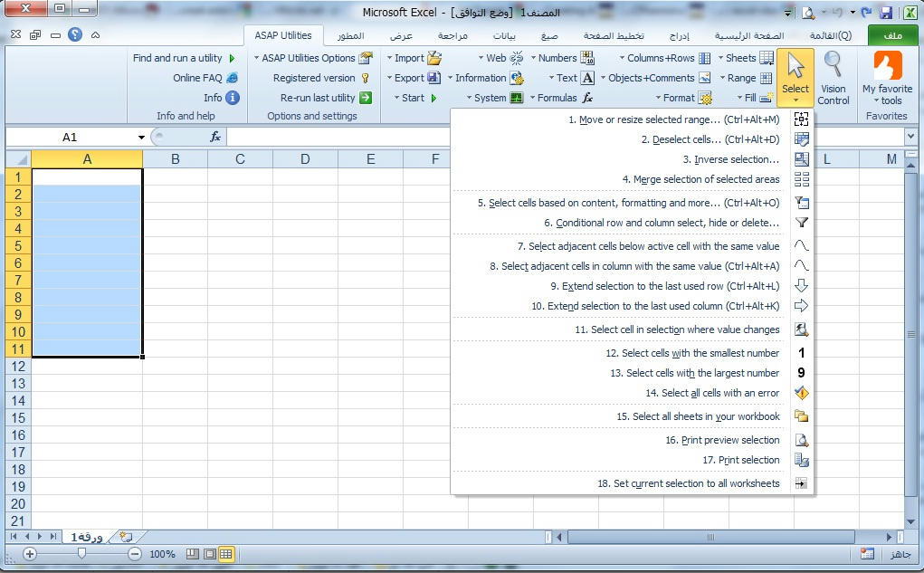The width and height of the screenshot is (924, 573).
Task: Switch to the الصفحة الرئيسية (Home) tab
Action: tap(749, 36)
